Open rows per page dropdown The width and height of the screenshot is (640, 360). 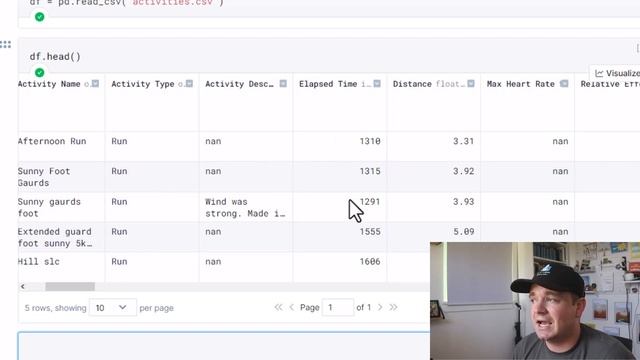coord(113,307)
